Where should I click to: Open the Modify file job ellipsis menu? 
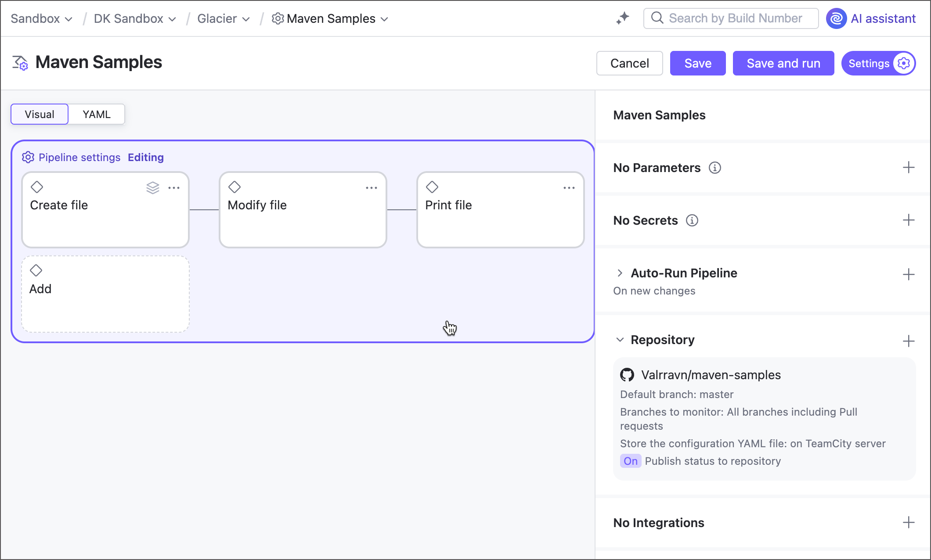tap(372, 187)
